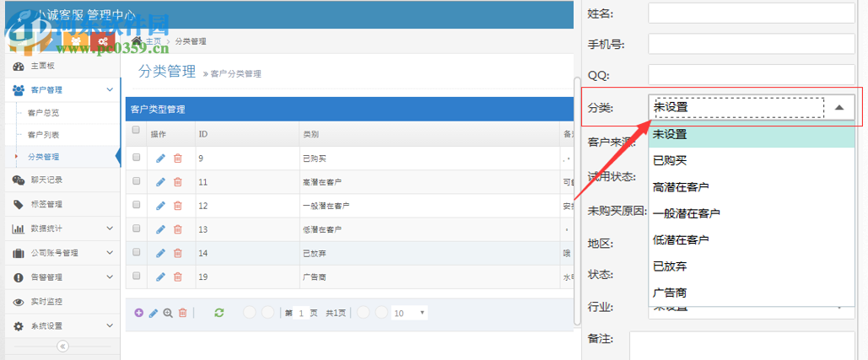Edit the 广告商 table row with pencil icon

pos(160,277)
